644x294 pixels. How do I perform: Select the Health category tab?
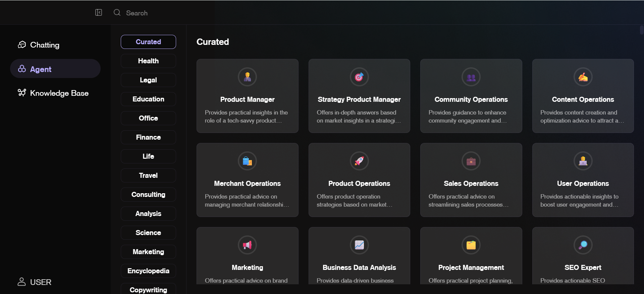(x=148, y=61)
